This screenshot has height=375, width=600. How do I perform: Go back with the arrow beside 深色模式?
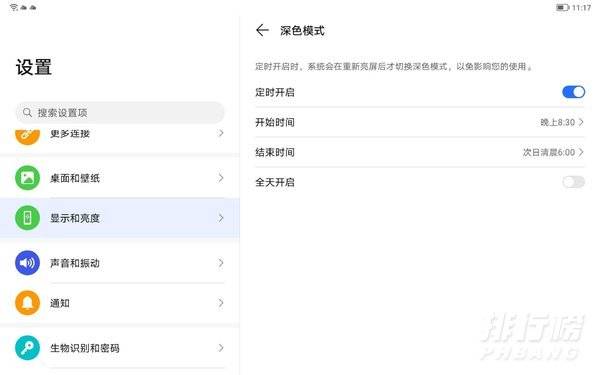click(x=262, y=30)
